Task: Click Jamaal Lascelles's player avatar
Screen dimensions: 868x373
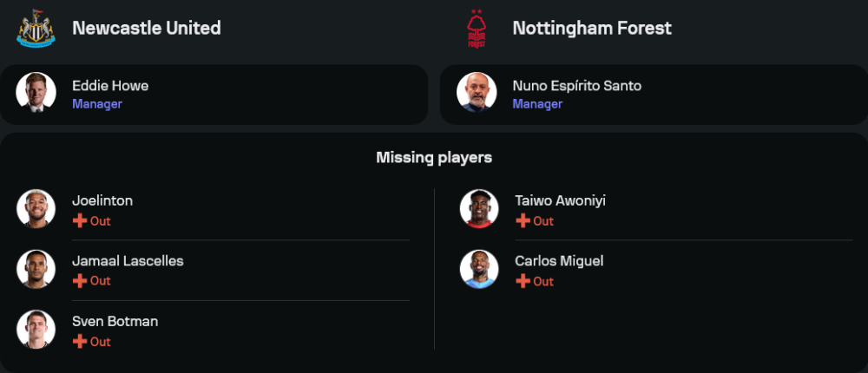Action: click(x=36, y=269)
